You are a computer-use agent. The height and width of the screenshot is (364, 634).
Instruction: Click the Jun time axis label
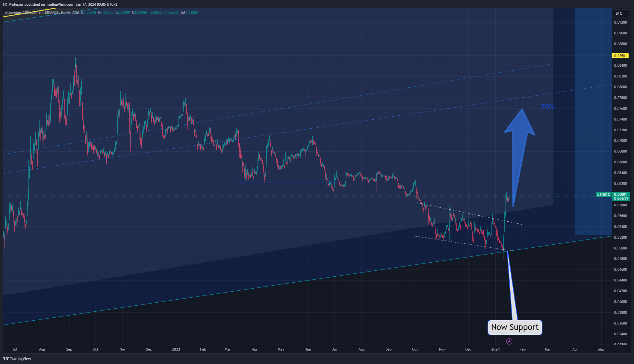[x=308, y=349]
